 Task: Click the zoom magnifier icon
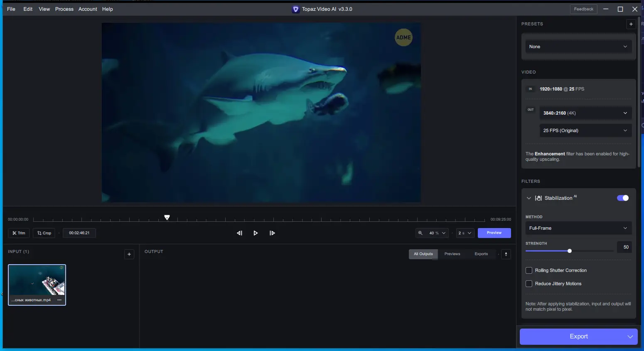pos(420,233)
